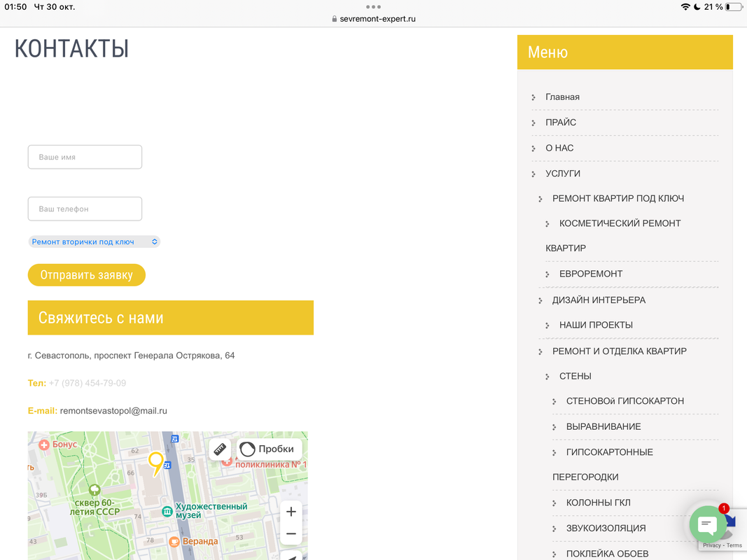Click the address text г. Севастополь, проспект Генерала Острякова, 64
This screenshot has height=560, width=747.
click(x=131, y=355)
